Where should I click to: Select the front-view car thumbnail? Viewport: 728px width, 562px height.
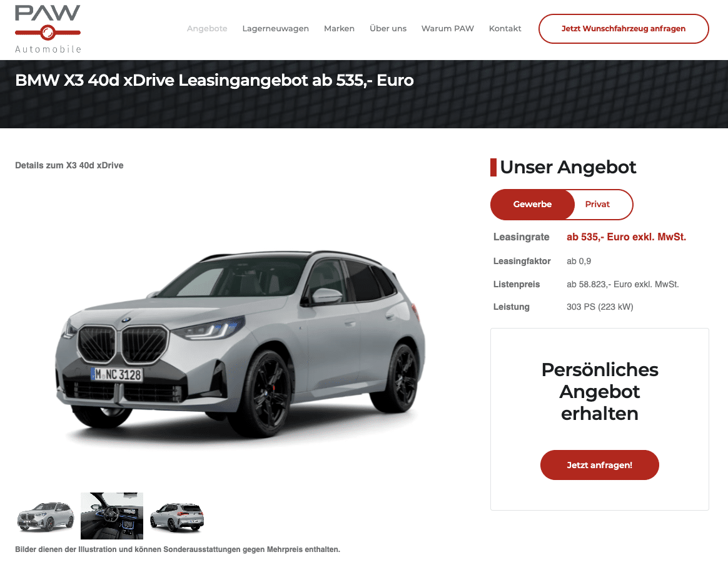[46, 516]
